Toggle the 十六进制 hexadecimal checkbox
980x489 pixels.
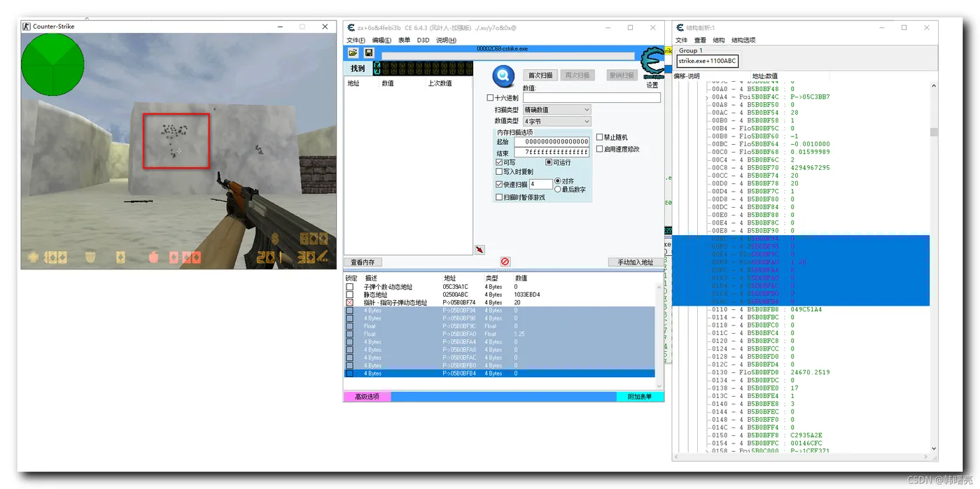(x=490, y=98)
